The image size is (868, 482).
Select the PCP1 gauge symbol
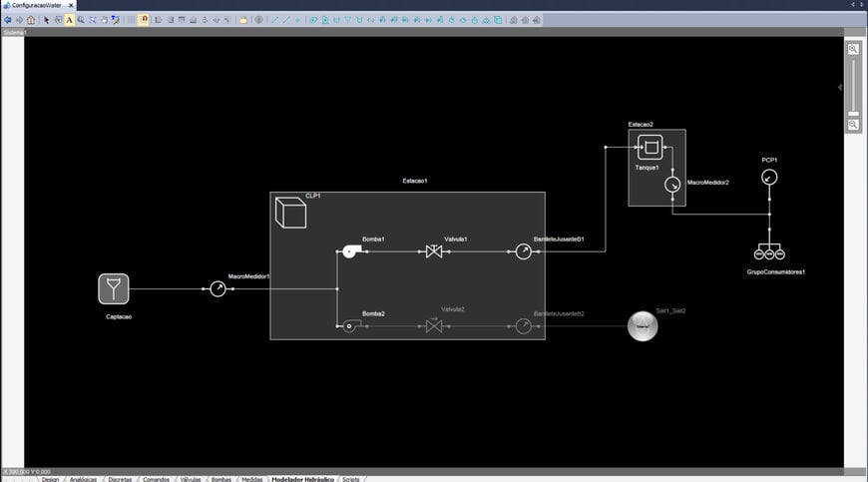pyautogui.click(x=768, y=177)
